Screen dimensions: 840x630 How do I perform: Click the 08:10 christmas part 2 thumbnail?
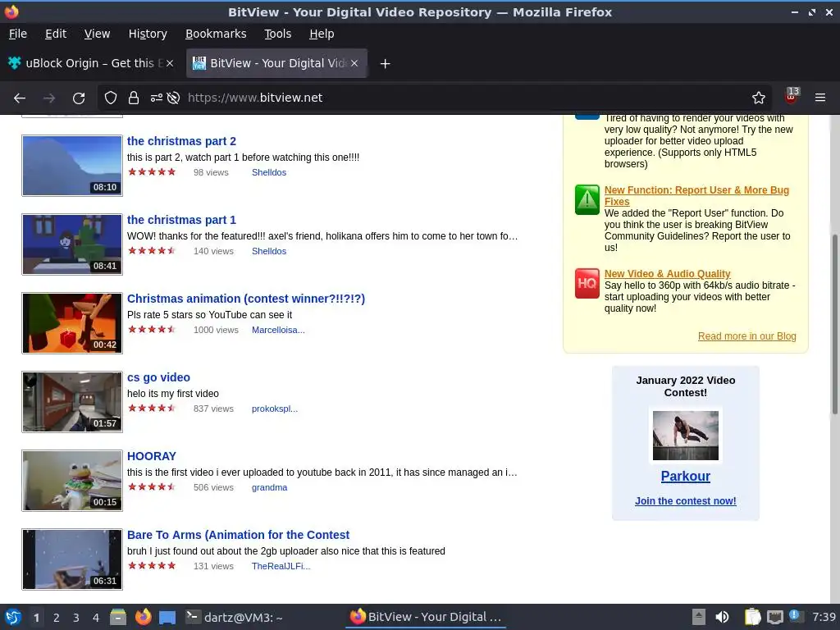pos(72,166)
